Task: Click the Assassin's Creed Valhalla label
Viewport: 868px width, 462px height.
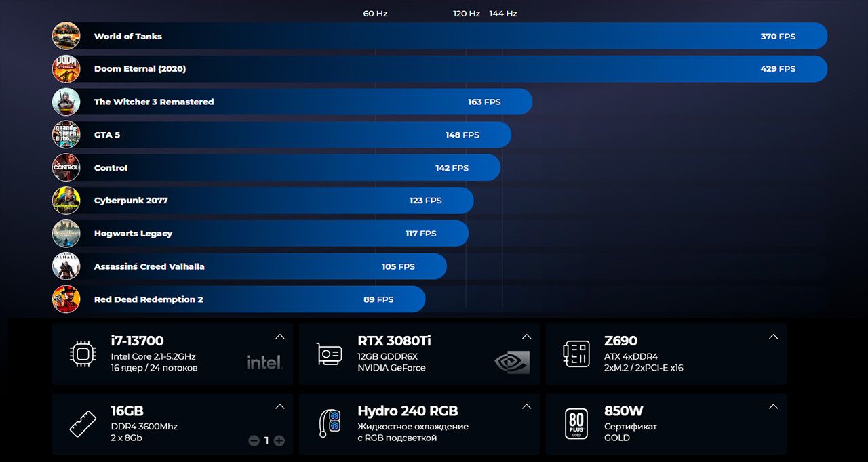Action: [x=149, y=266]
